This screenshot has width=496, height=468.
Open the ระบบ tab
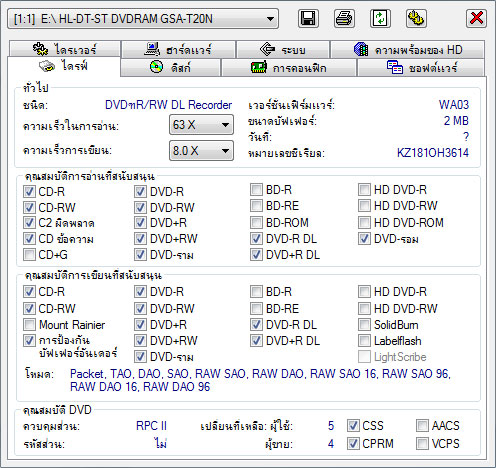point(283,49)
